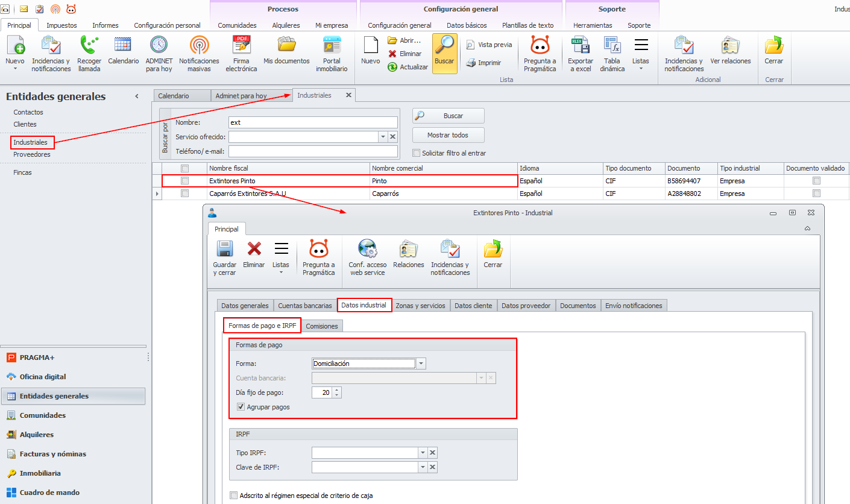The height and width of the screenshot is (504, 850).
Task: Switch to the Comunidades ribbon tab
Action: tap(237, 25)
